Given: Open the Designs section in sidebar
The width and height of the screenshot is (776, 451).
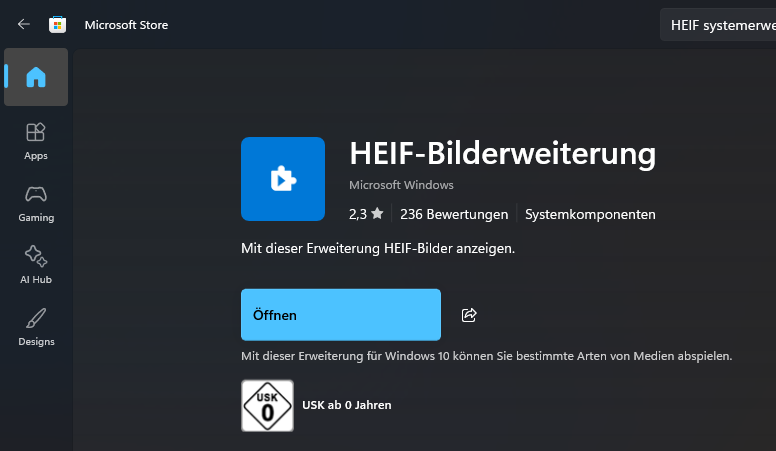Looking at the screenshot, I should point(36,327).
